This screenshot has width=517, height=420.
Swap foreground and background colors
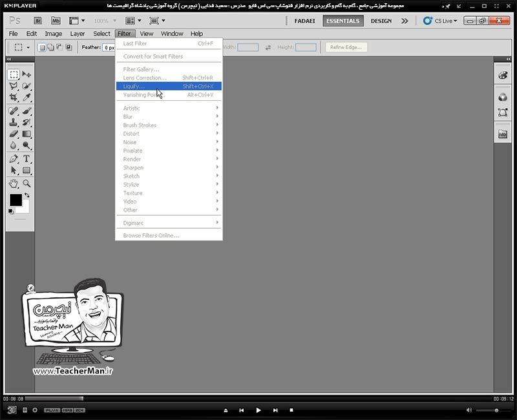click(26, 195)
